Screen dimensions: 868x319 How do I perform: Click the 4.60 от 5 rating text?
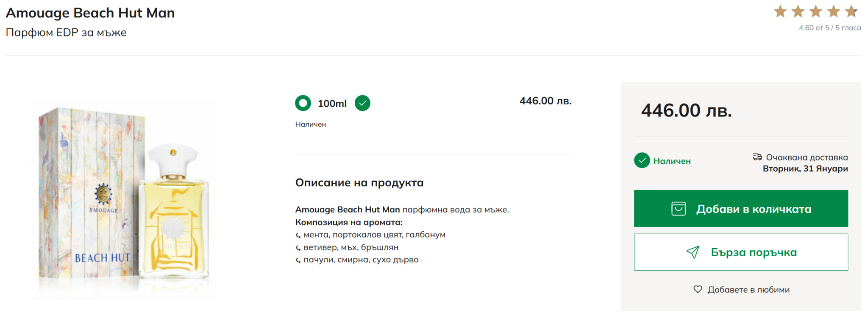click(830, 28)
